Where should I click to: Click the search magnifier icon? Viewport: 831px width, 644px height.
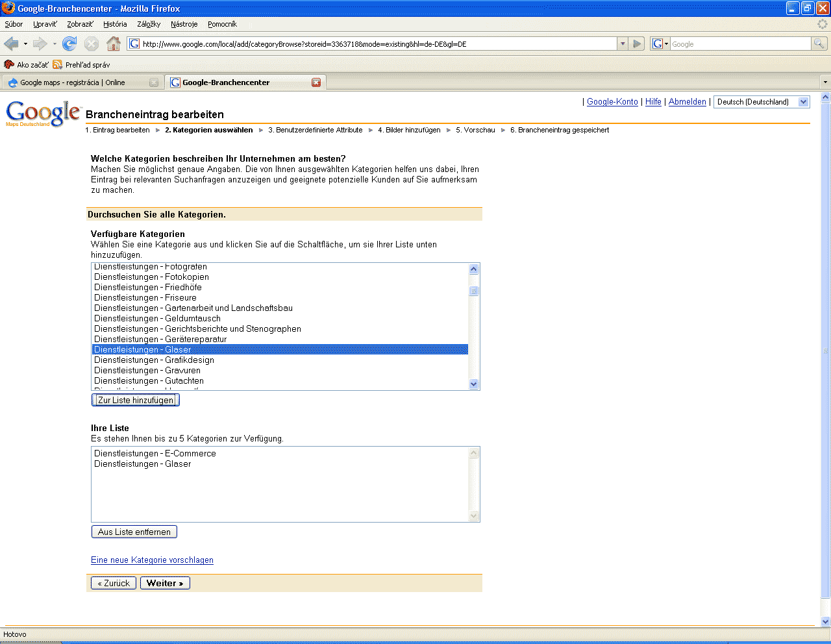pos(819,43)
